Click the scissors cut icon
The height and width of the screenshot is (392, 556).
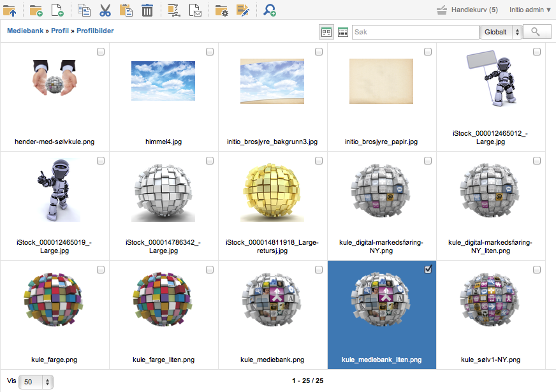pyautogui.click(x=105, y=10)
